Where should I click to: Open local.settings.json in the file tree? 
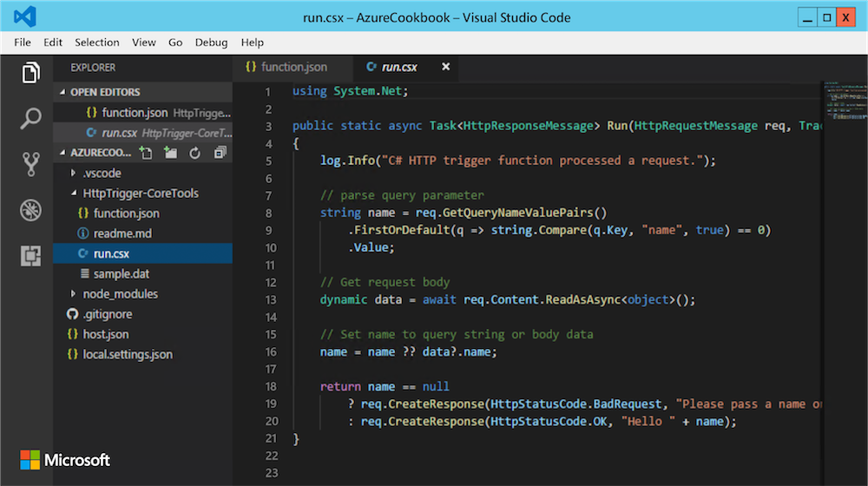[x=143, y=354]
